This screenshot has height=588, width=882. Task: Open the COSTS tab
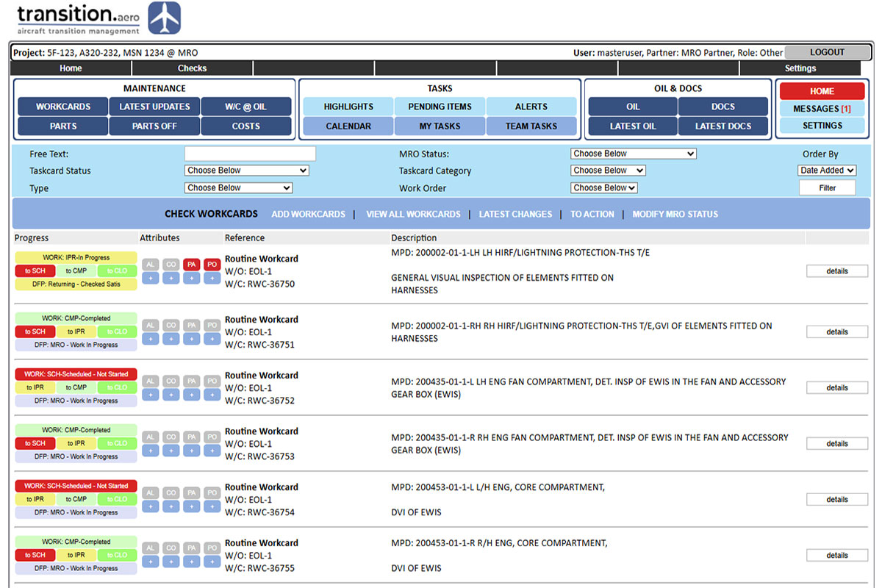coord(246,126)
